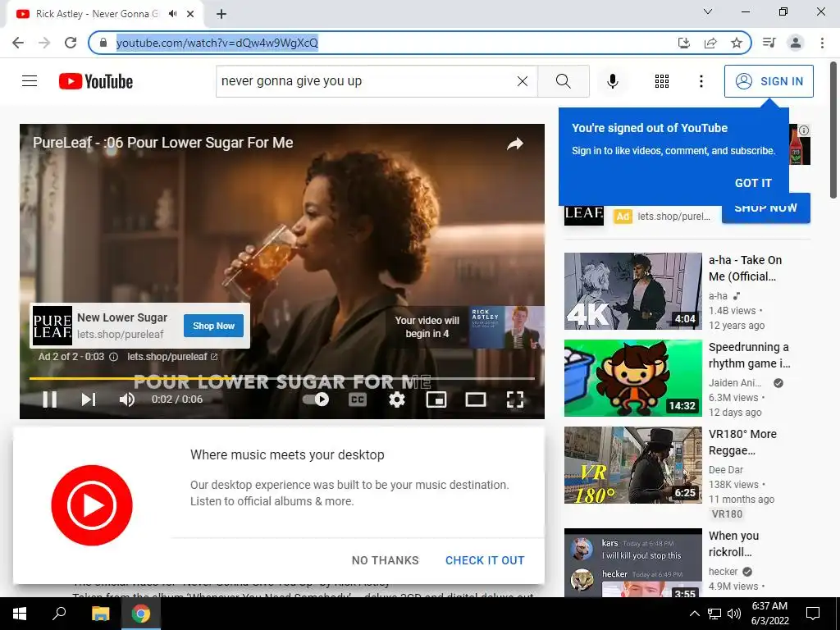Dismiss the tooltip with GOT IT
This screenshot has width=840, height=630.
[753, 183]
